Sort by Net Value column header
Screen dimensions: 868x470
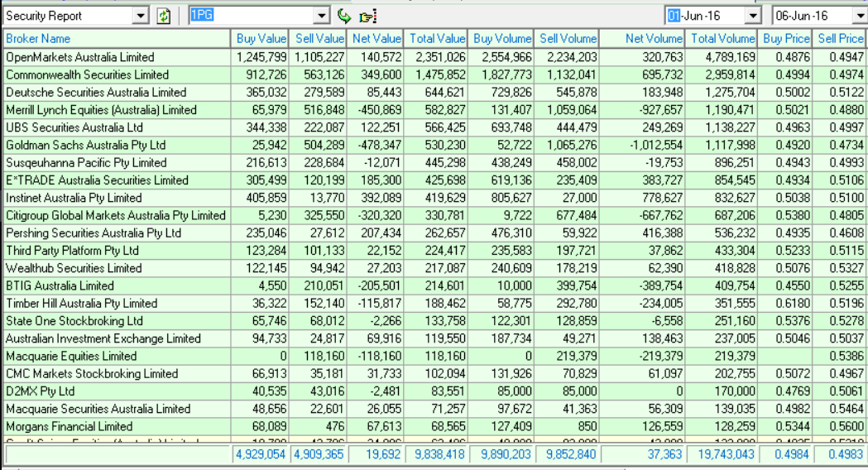(375, 39)
